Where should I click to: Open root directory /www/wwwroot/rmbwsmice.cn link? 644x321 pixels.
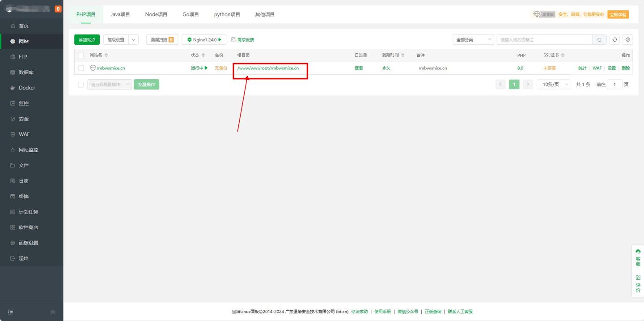[x=268, y=68]
